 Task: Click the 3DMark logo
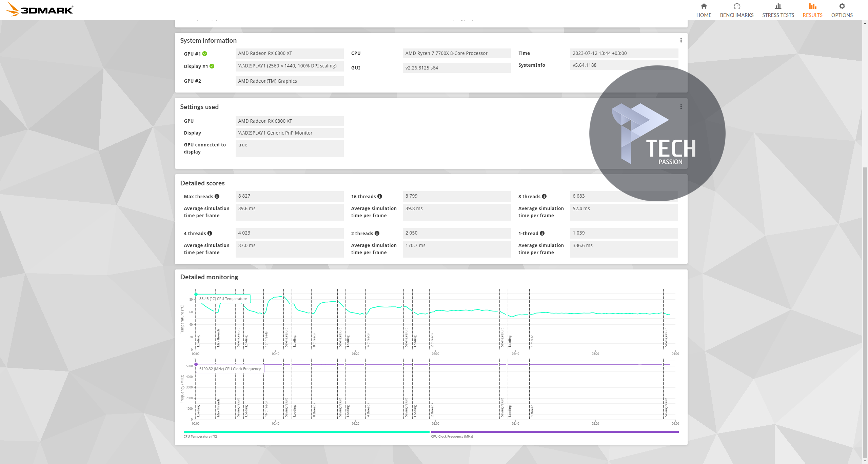[x=40, y=9]
